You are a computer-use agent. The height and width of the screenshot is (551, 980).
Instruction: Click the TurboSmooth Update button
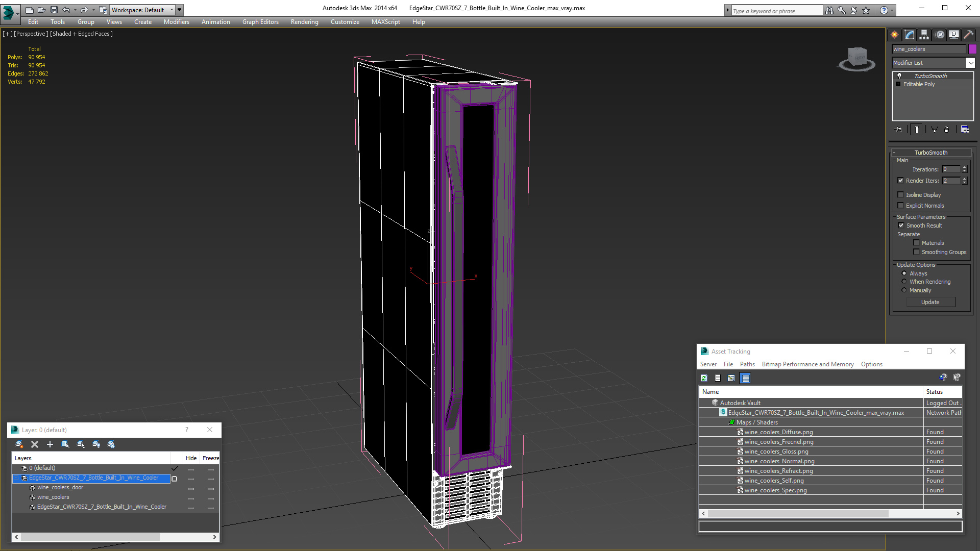930,302
